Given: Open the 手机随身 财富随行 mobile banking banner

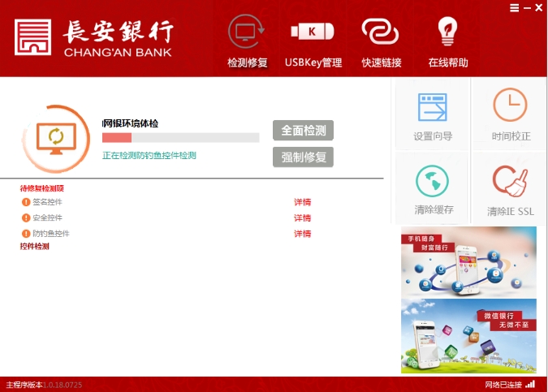Looking at the screenshot, I should click(x=468, y=262).
